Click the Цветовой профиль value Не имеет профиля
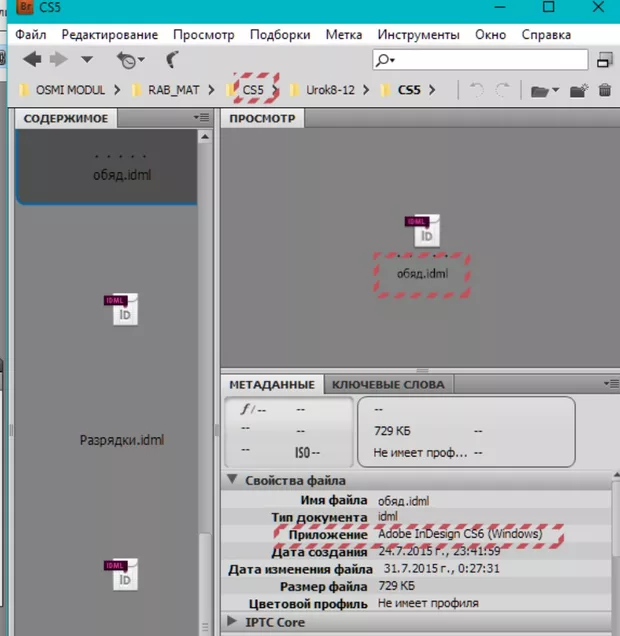620x636 pixels. tap(428, 604)
